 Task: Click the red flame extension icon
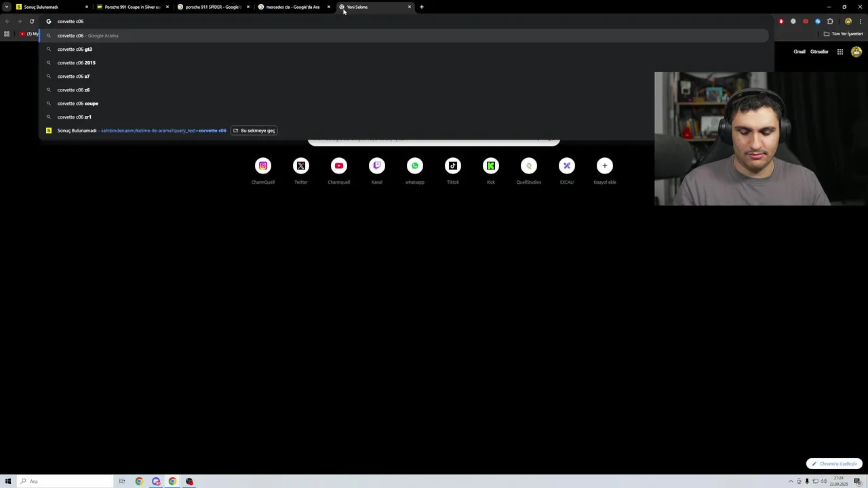[x=781, y=21]
